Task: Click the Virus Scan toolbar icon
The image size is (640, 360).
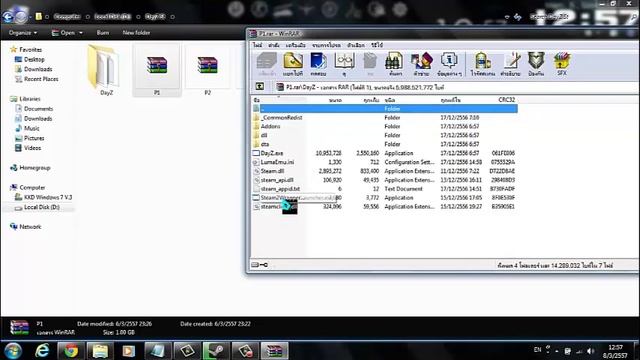Action: 482,64
